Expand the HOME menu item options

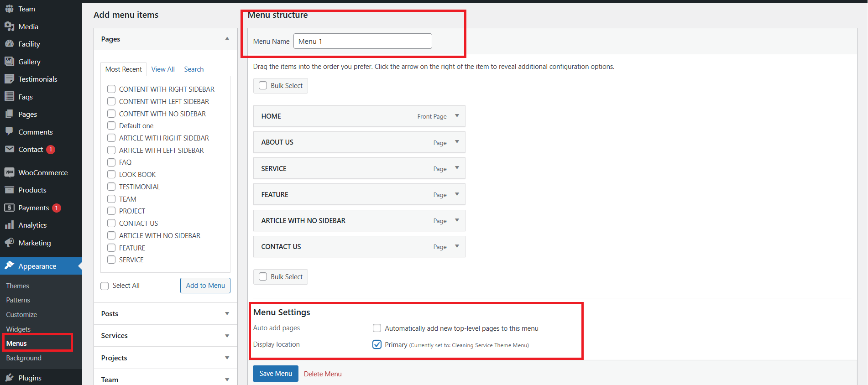[x=457, y=116]
